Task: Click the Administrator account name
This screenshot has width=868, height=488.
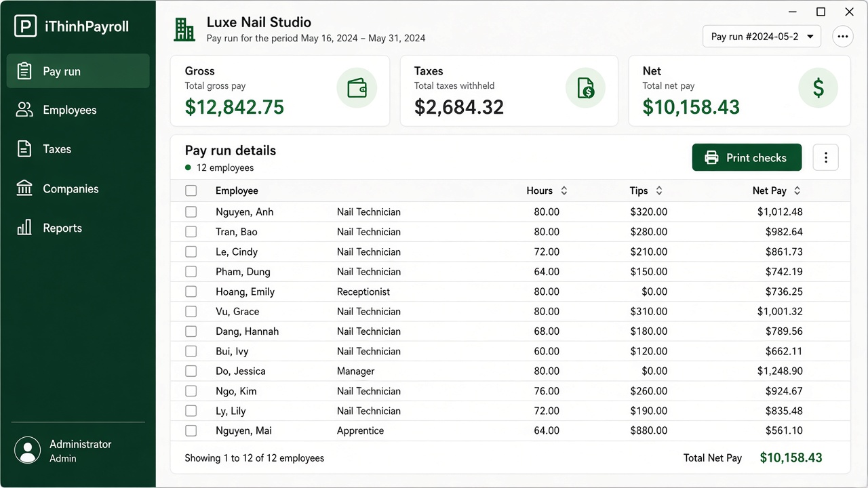Action: (80, 444)
